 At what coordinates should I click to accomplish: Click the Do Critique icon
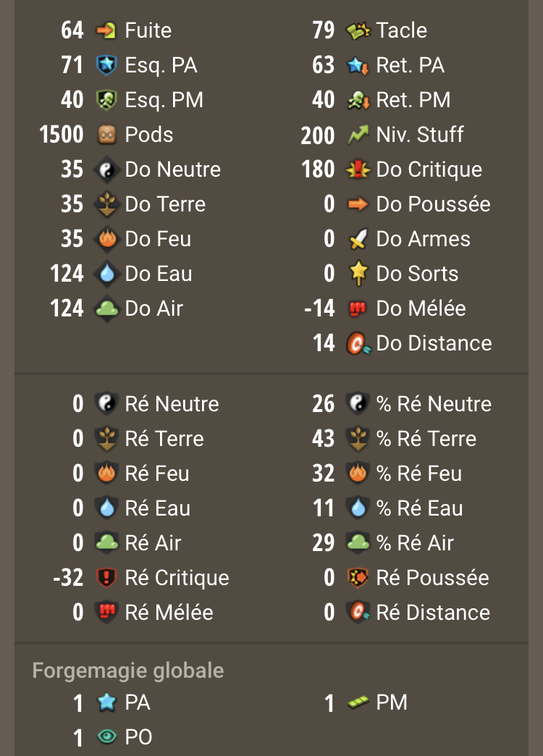click(x=358, y=169)
